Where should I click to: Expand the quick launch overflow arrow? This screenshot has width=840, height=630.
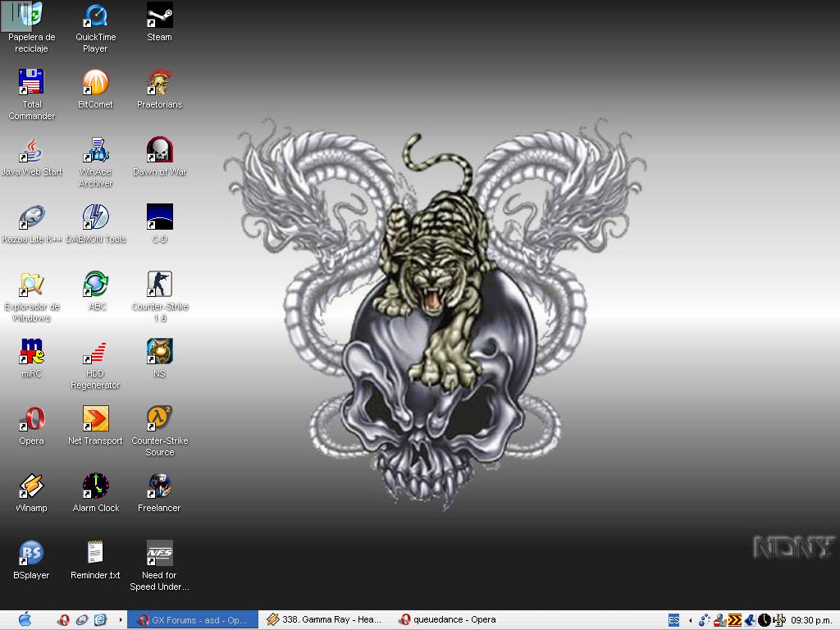pos(121,620)
